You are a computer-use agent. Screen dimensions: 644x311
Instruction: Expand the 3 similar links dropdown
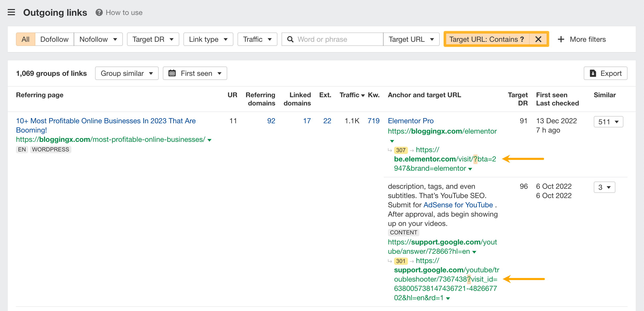pos(604,187)
